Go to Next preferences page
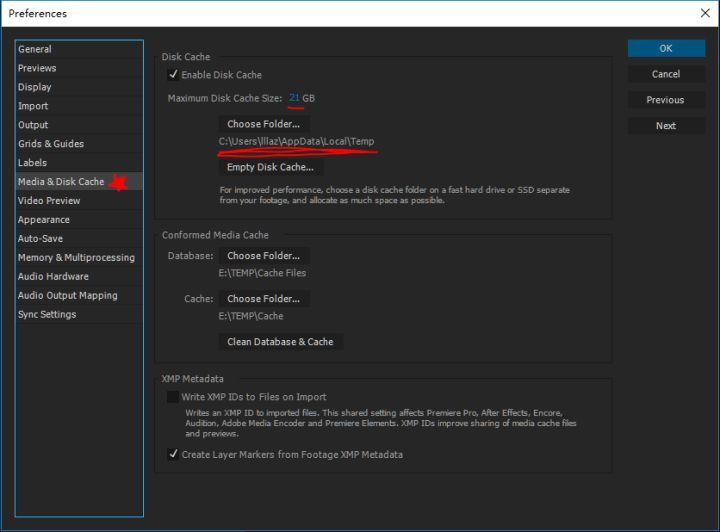Viewport: 720px width, 532px height. click(x=665, y=126)
